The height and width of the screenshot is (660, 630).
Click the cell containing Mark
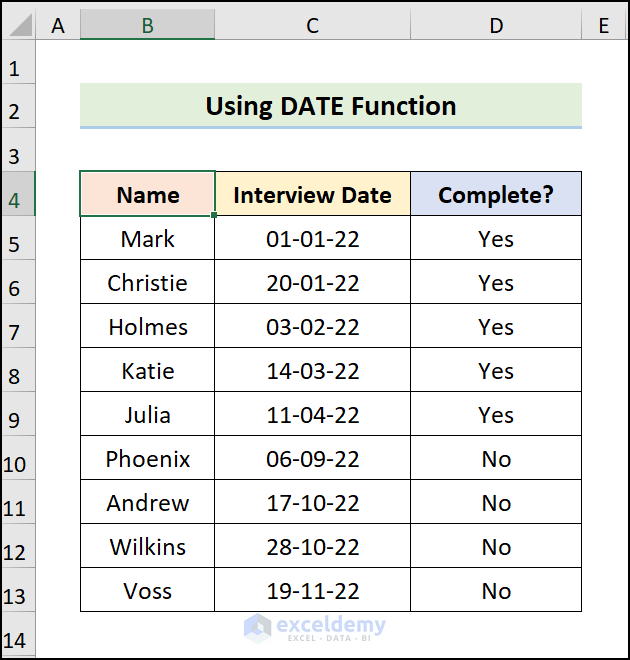(x=147, y=239)
